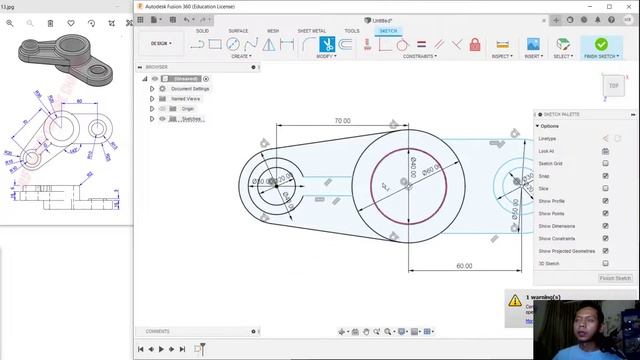Click the active Trim scissors tool

point(327,44)
